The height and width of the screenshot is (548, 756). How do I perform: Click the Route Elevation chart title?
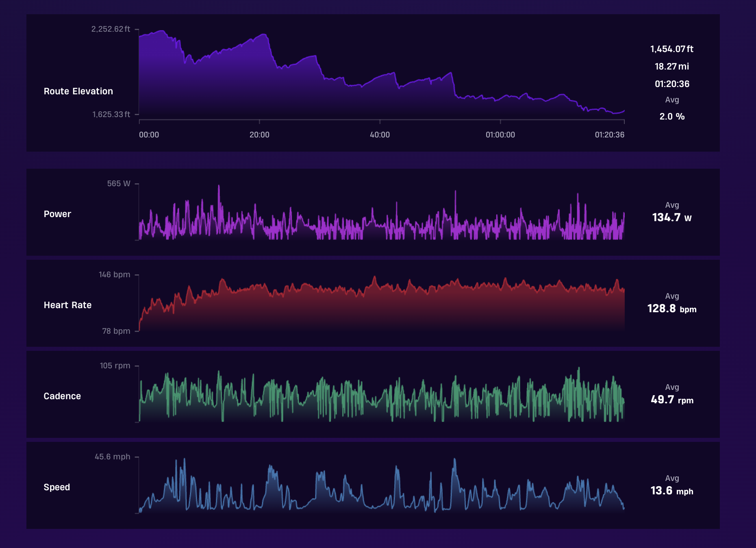(x=78, y=91)
